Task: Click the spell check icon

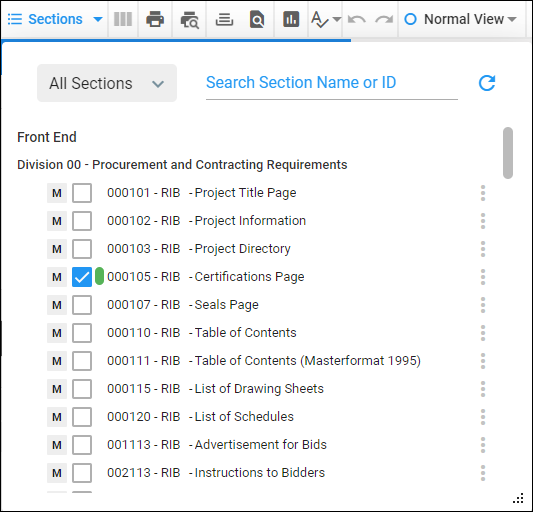Action: pyautogui.click(x=320, y=19)
